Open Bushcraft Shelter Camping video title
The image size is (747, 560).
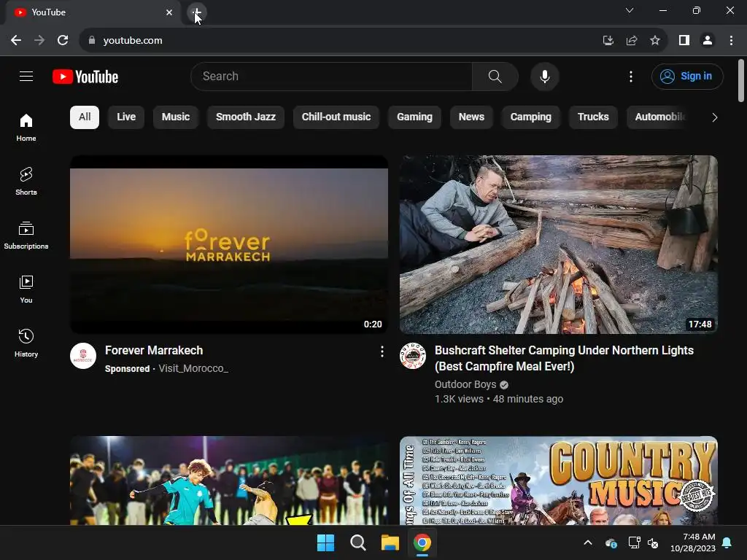pos(564,358)
